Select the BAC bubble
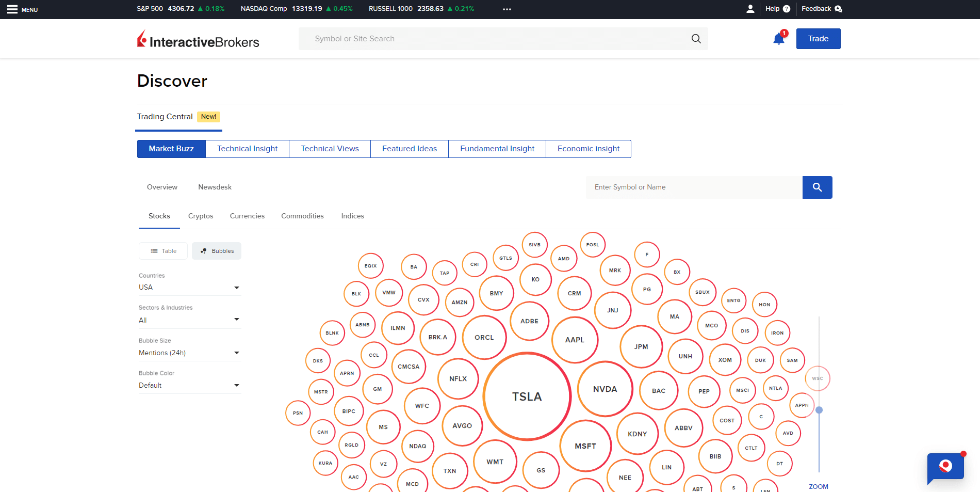Viewport: 980px width, 492px height. pos(659,391)
